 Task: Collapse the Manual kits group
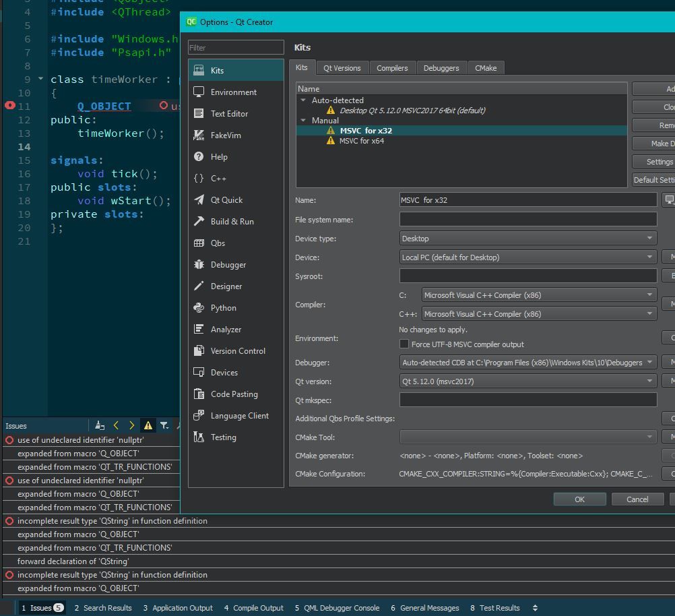tap(303, 120)
